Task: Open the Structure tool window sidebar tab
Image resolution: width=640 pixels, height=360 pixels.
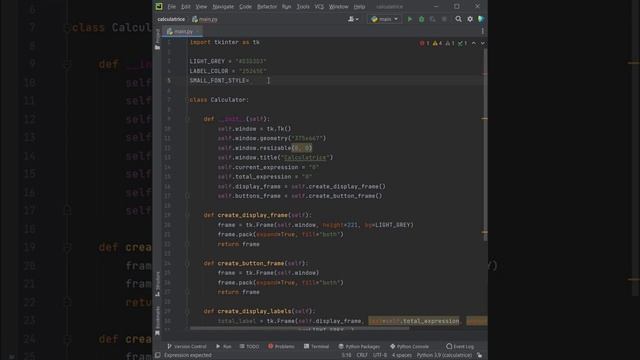Action: tap(158, 284)
